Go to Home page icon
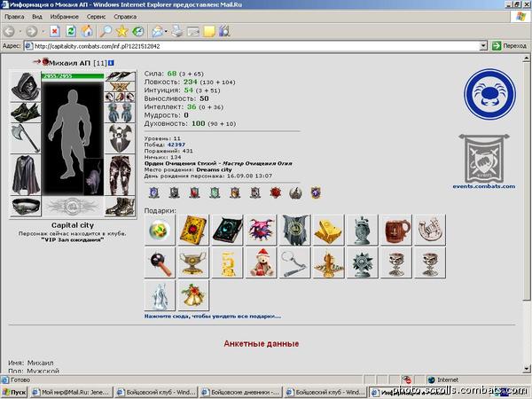The height and width of the screenshot is (399, 532). 87,32
